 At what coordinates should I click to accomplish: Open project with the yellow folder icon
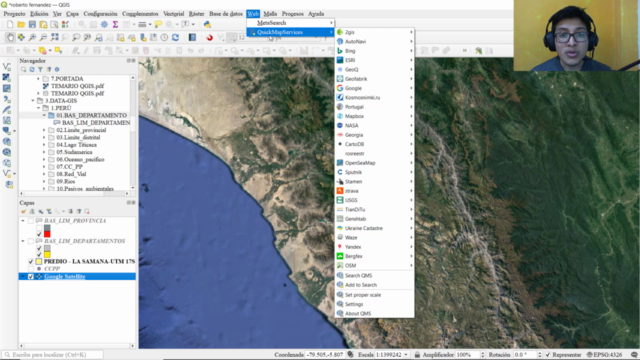[21, 25]
